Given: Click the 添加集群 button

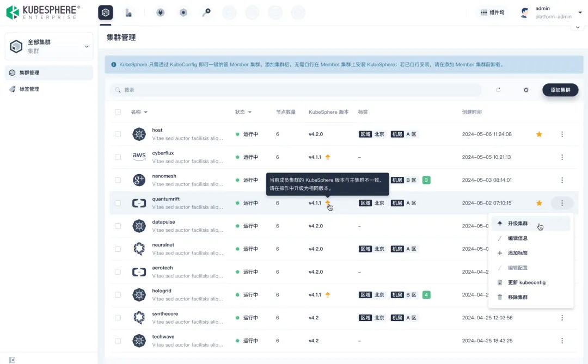Looking at the screenshot, I should (560, 90).
